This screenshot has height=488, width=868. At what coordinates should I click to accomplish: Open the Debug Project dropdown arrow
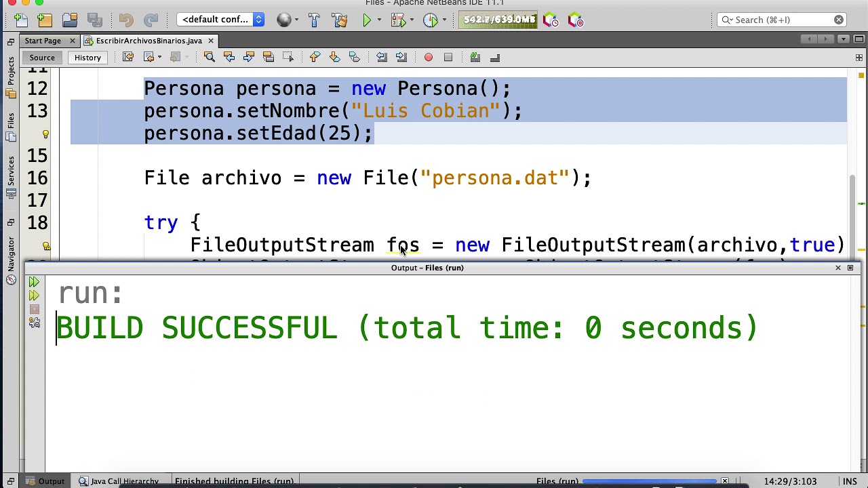coord(411,20)
